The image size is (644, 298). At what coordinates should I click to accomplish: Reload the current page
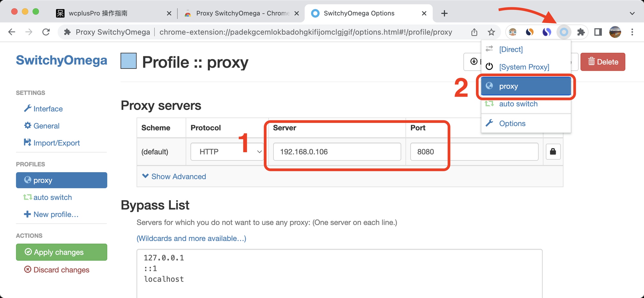[46, 32]
